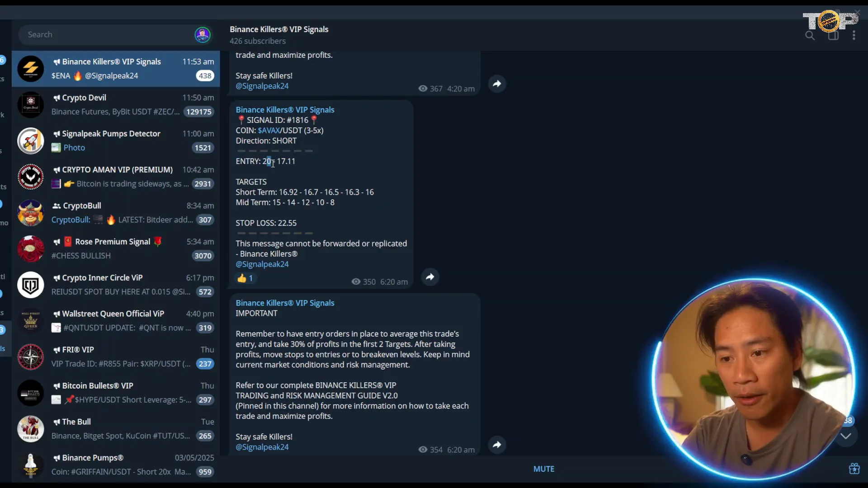Image resolution: width=868 pixels, height=488 pixels.
Task: Open the Rose Premium Signal chat
Action: [x=116, y=249]
